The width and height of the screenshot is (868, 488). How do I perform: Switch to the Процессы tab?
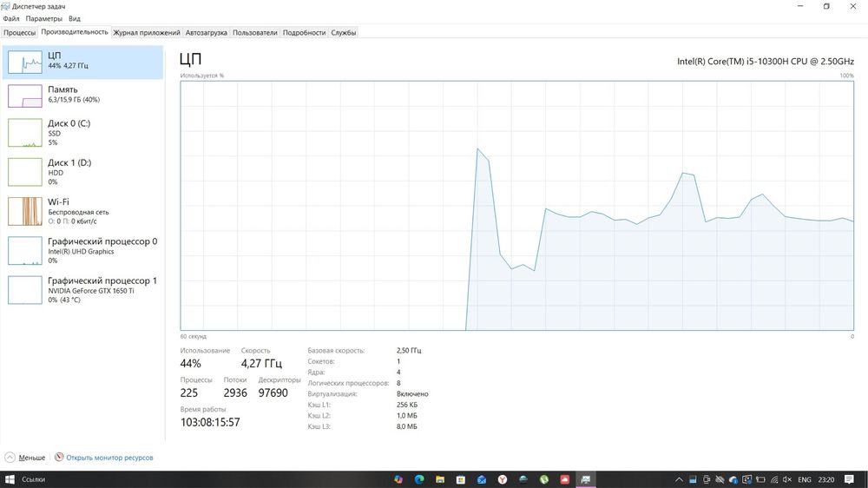coord(19,33)
